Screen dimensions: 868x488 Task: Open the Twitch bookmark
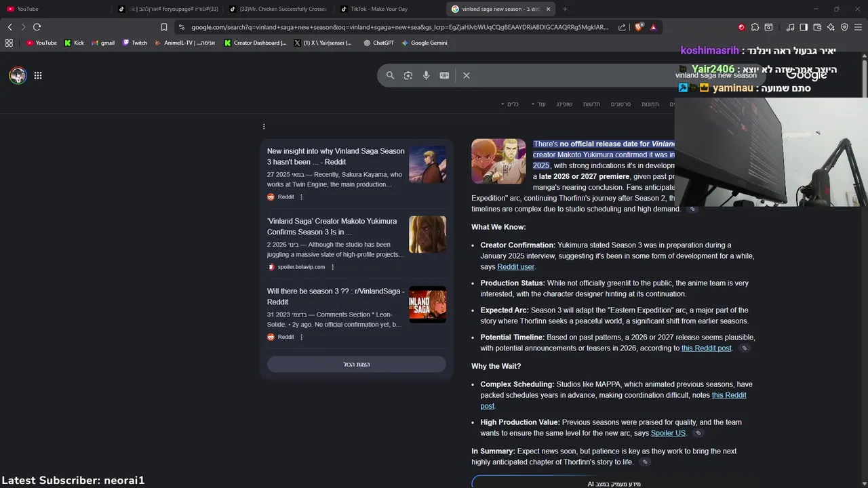[135, 43]
